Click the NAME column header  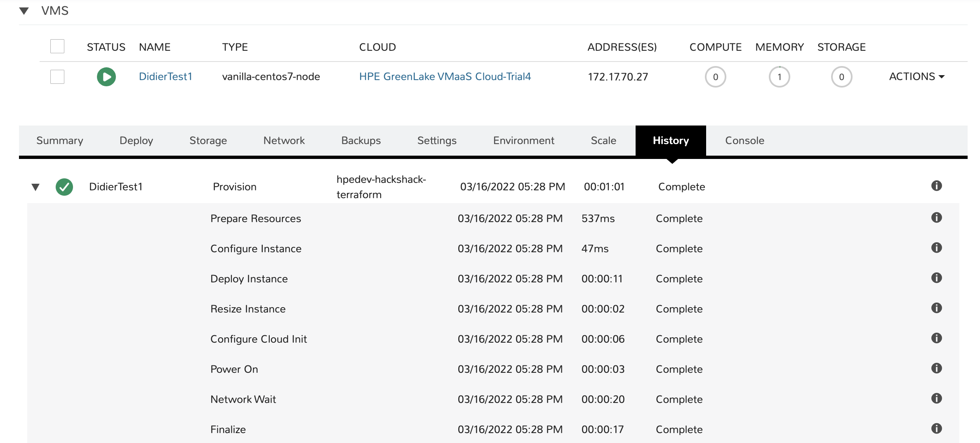(x=155, y=47)
